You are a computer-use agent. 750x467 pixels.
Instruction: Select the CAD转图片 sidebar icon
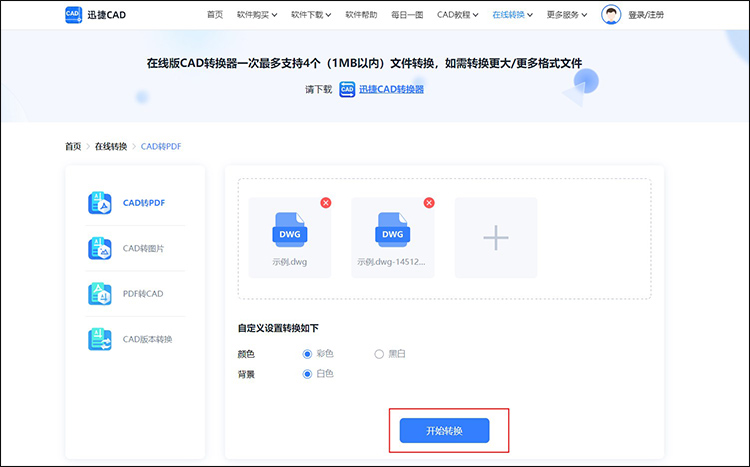tap(99, 248)
